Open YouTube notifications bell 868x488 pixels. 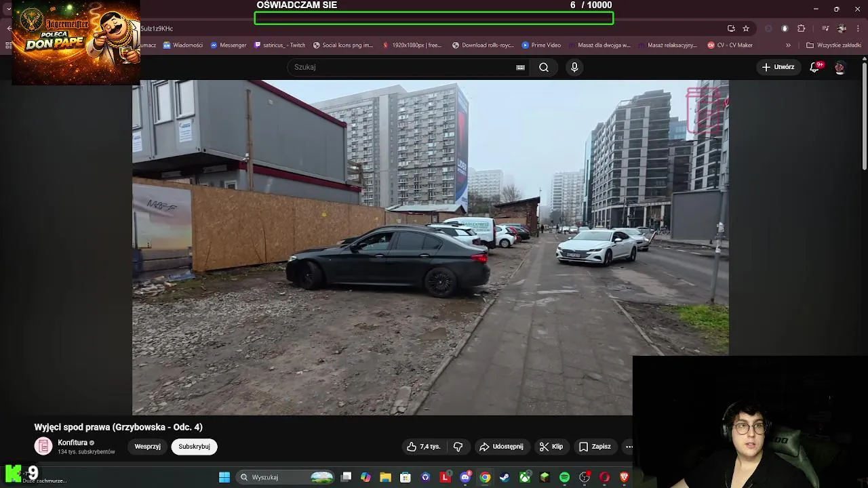tap(815, 67)
